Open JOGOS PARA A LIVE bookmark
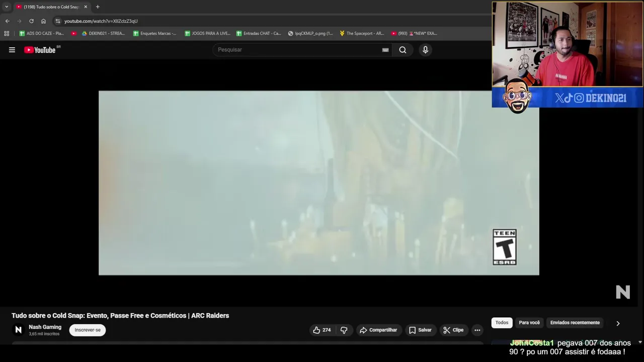 [x=207, y=34]
